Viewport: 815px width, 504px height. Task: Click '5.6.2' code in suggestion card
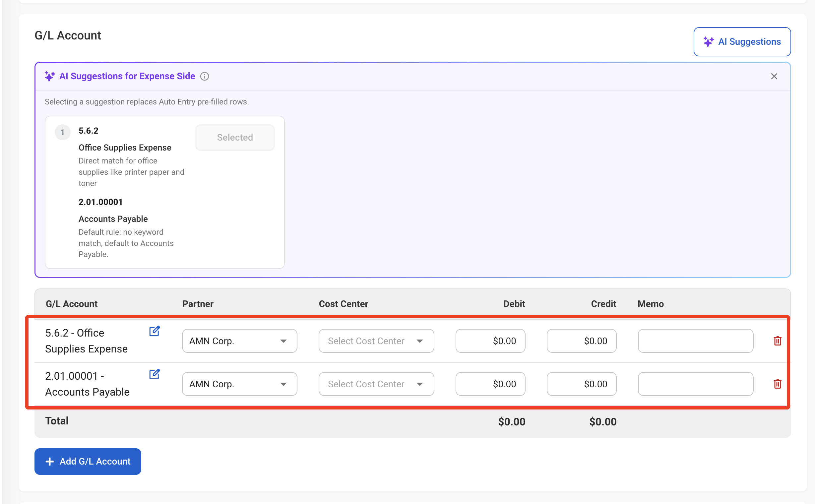[x=88, y=131]
